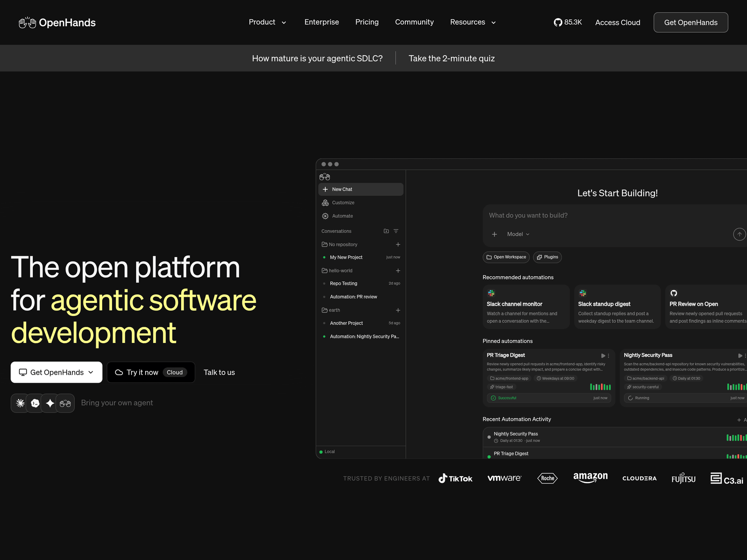Take the 2-minute quiz link
The image size is (747, 560).
point(451,58)
